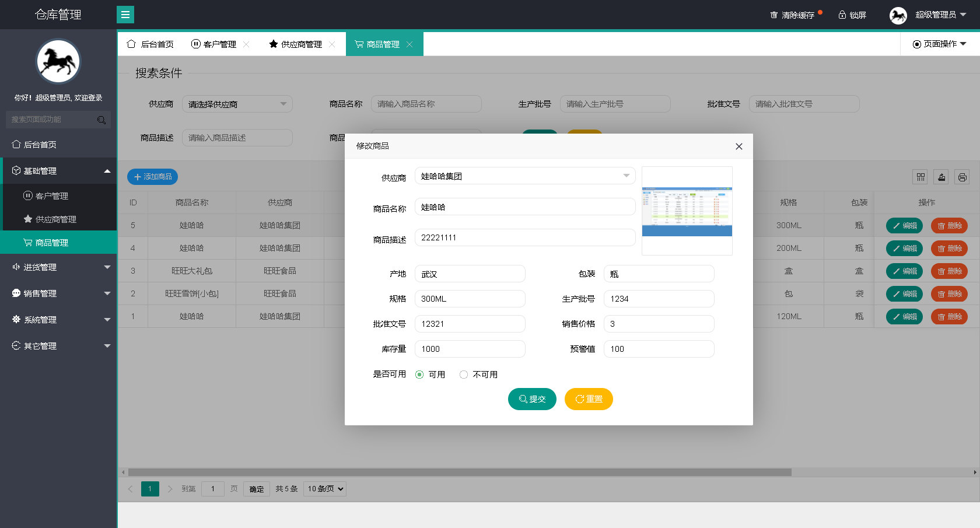Click the 批准文号 search input
This screenshot has width=980, height=528.
pos(804,104)
